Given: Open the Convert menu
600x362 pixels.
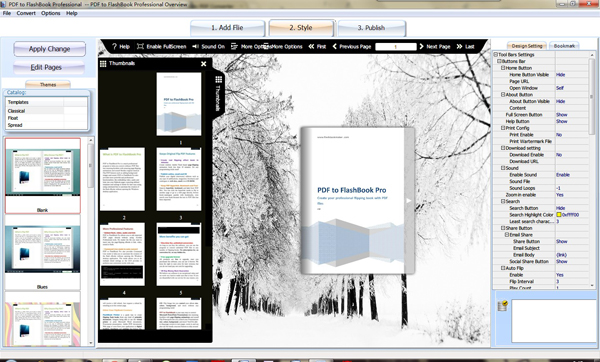Looking at the screenshot, I should point(26,13).
